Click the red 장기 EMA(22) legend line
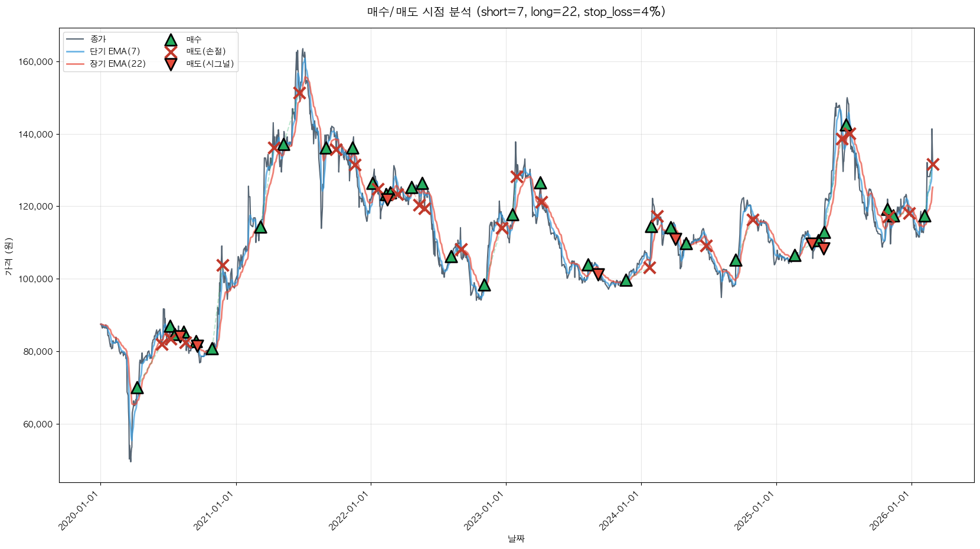 [76, 64]
